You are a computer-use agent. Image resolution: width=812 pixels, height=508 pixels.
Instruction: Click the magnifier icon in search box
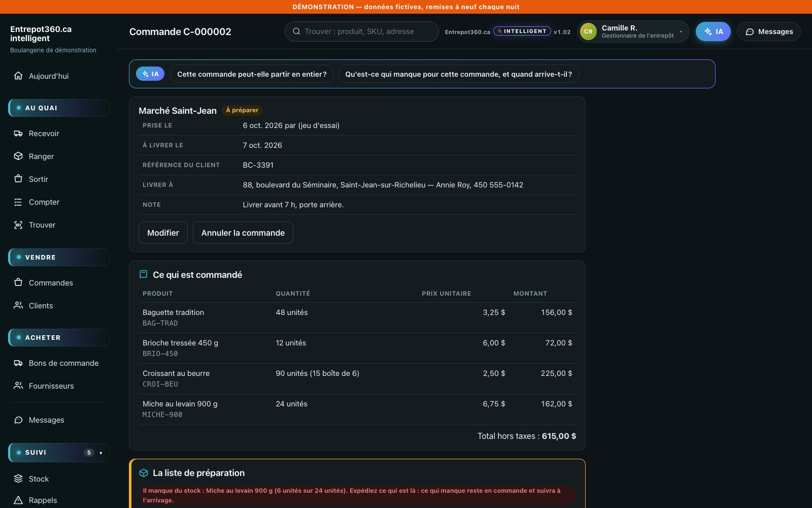coord(296,31)
